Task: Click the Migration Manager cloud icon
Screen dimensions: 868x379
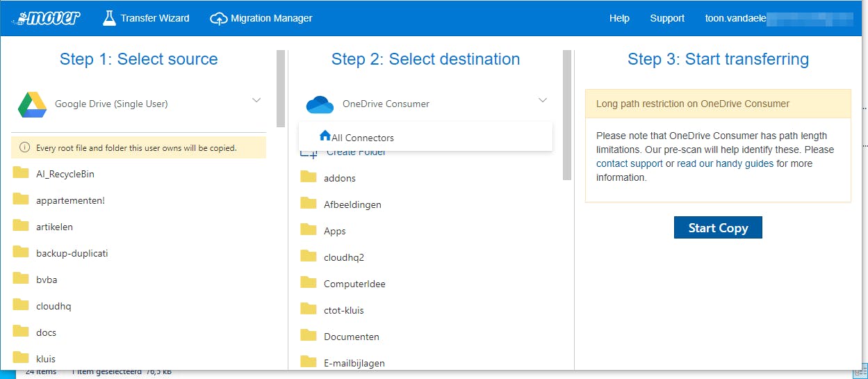Action: pos(219,19)
